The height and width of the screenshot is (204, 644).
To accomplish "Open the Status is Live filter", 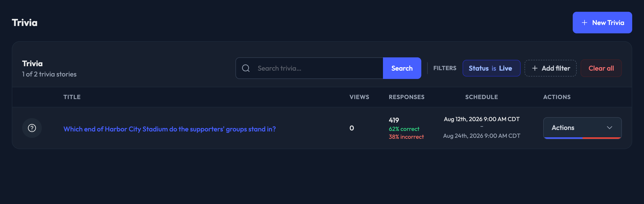I will coord(491,68).
